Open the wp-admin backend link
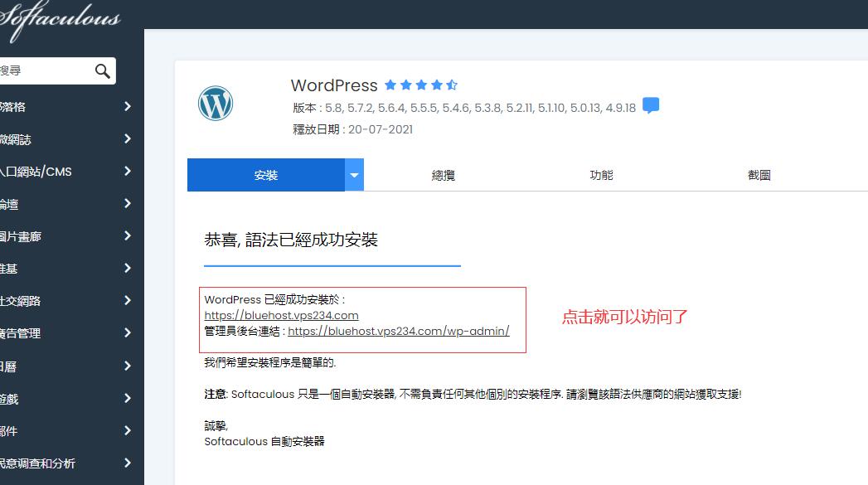 (x=399, y=331)
